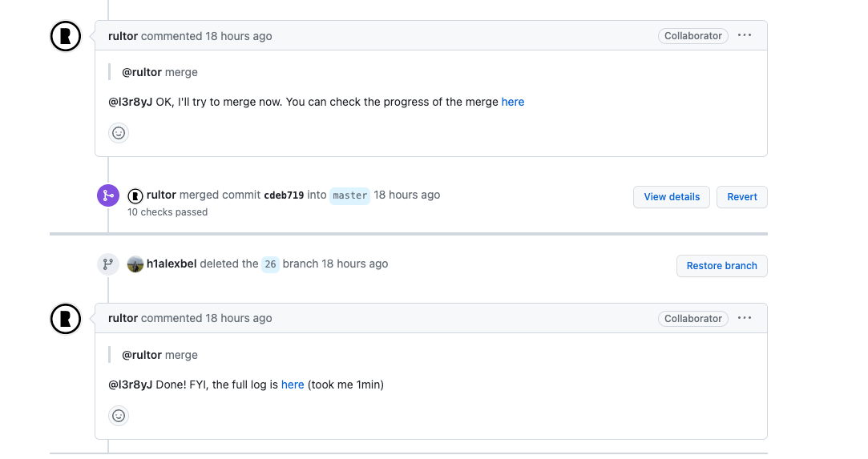Open the full log 'here' link

click(293, 385)
